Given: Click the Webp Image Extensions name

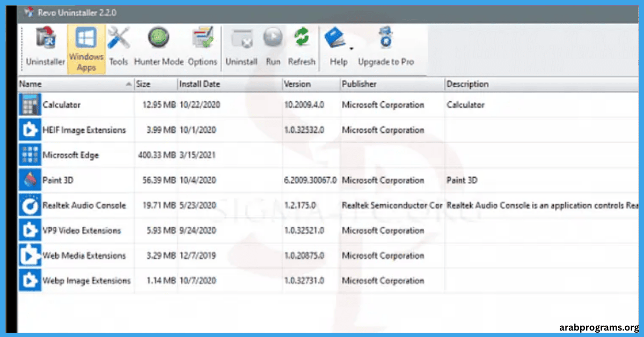Looking at the screenshot, I should click(86, 281).
